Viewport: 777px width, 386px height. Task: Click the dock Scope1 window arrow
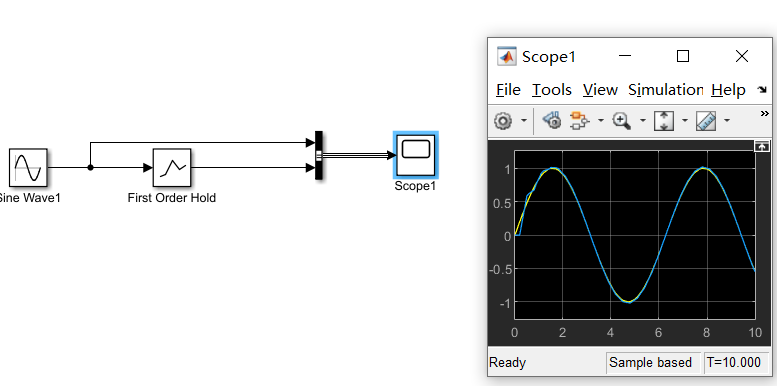point(762,90)
